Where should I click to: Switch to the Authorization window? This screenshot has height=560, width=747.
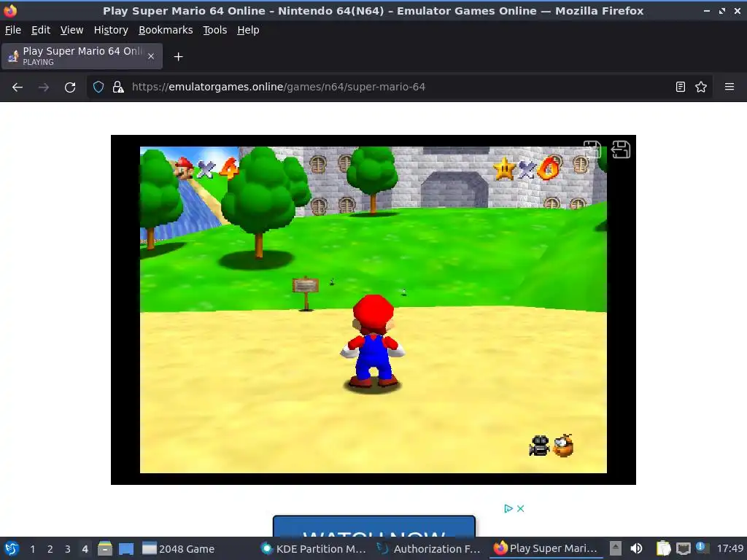[430, 548]
